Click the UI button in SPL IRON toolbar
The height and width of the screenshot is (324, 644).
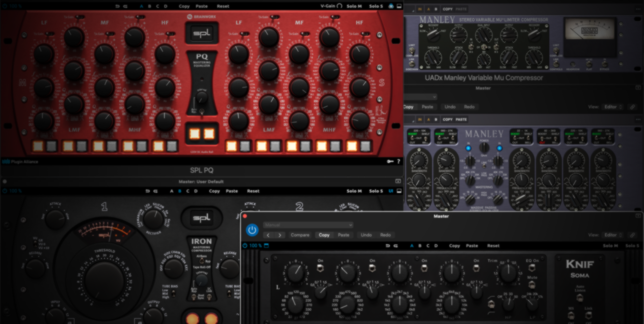[x=391, y=191]
